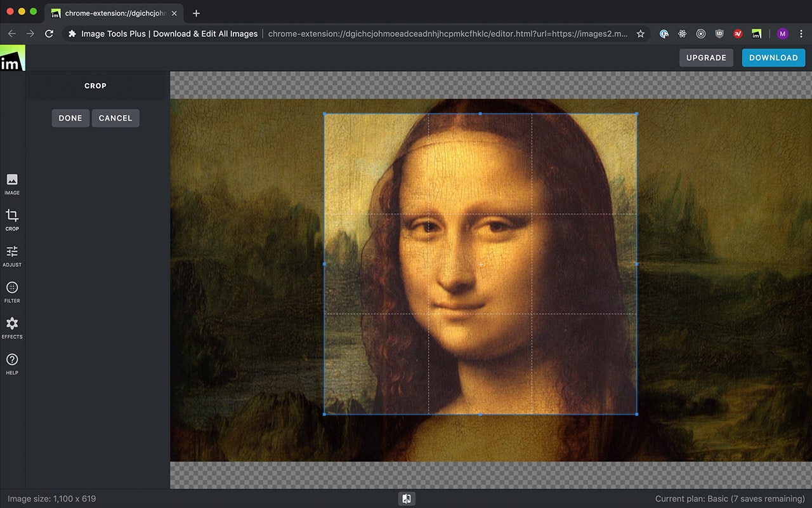
Task: Go back in browser history
Action: point(12,34)
